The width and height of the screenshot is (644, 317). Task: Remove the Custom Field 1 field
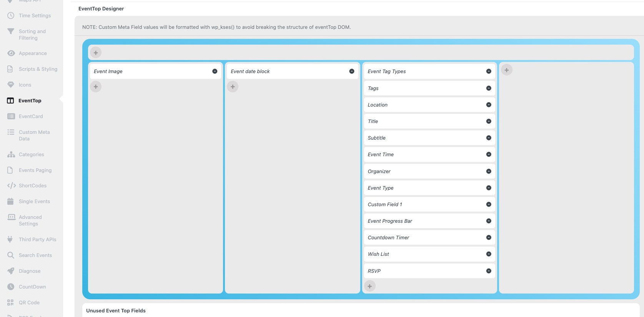489,204
